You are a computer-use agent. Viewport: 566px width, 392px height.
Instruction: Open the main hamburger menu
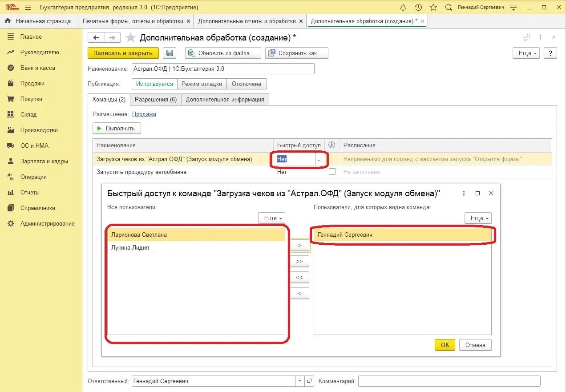pyautogui.click(x=28, y=8)
